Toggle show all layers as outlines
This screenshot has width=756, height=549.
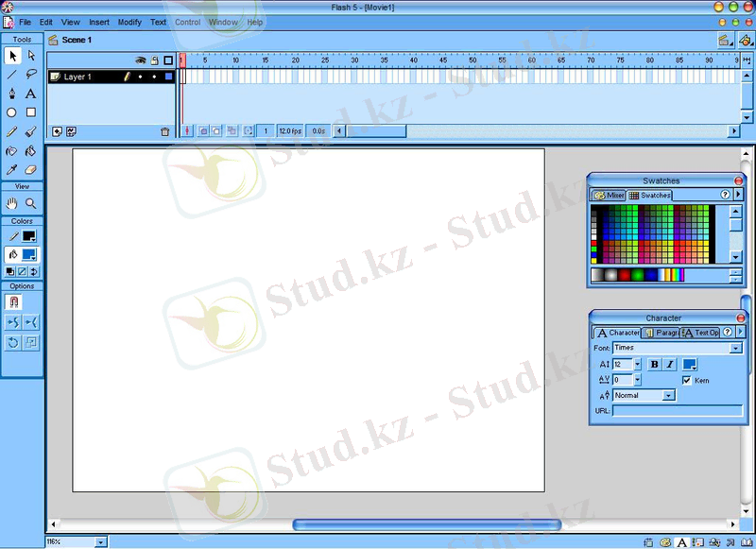pos(168,60)
